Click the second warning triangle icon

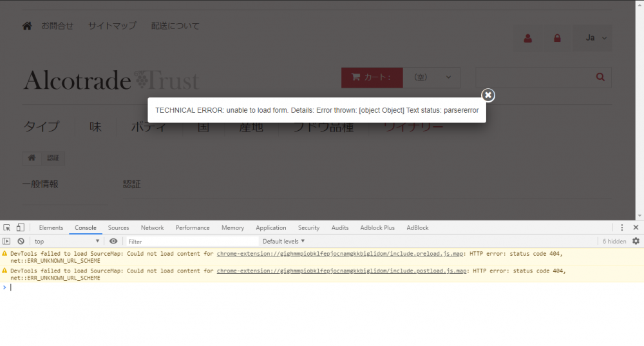click(x=5, y=271)
